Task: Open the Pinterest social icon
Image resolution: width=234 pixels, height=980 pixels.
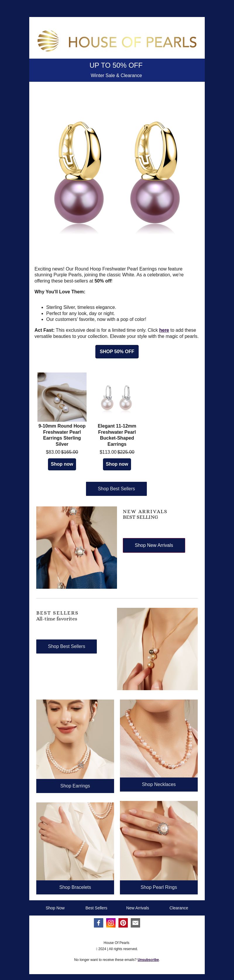Action: (123, 923)
